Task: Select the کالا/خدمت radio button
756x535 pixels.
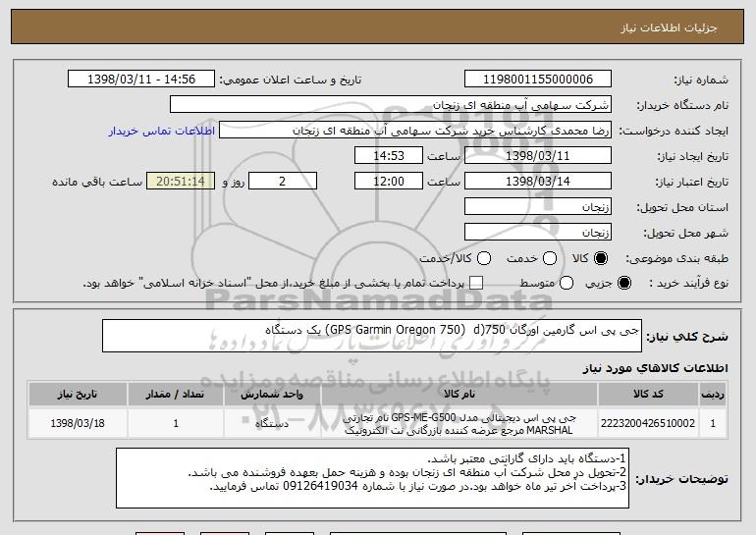Action: coord(484,258)
